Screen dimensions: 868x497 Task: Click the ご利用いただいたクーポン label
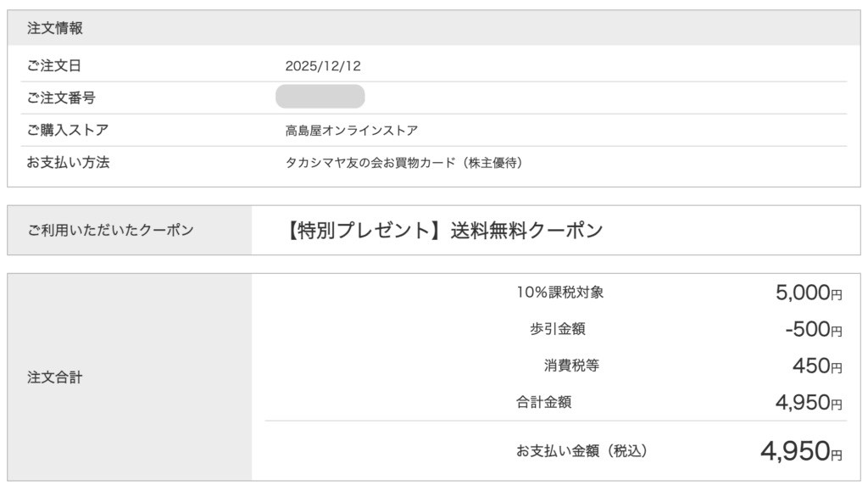point(110,230)
